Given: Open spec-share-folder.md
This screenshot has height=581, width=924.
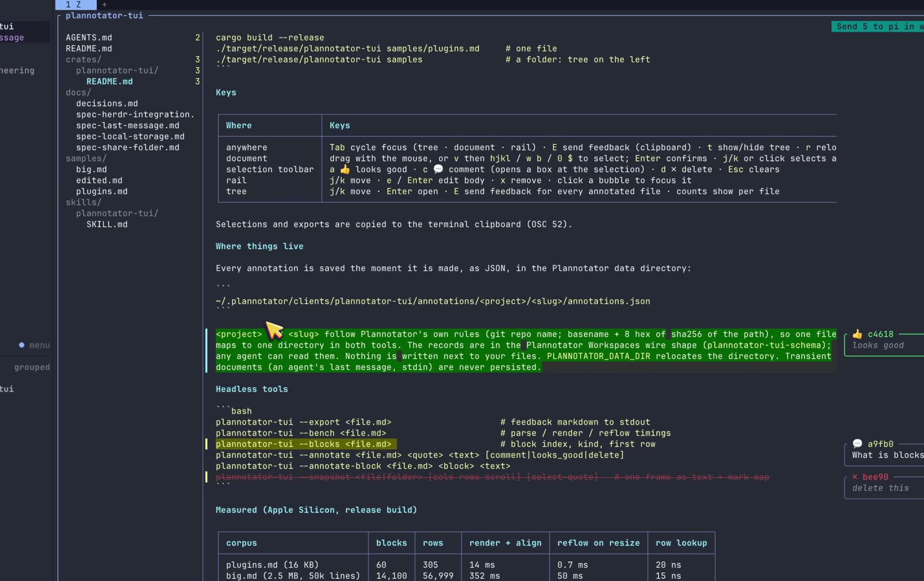Looking at the screenshot, I should point(128,147).
